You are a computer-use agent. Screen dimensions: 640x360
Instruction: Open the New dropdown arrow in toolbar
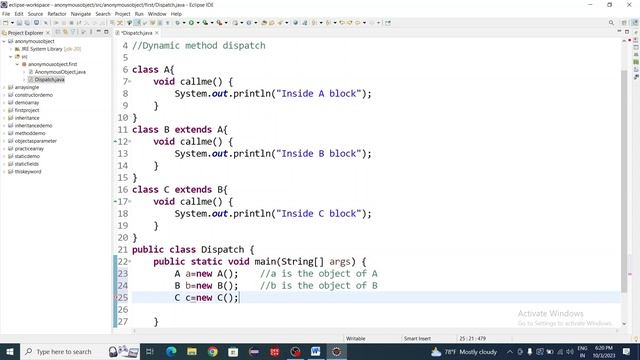12,23
